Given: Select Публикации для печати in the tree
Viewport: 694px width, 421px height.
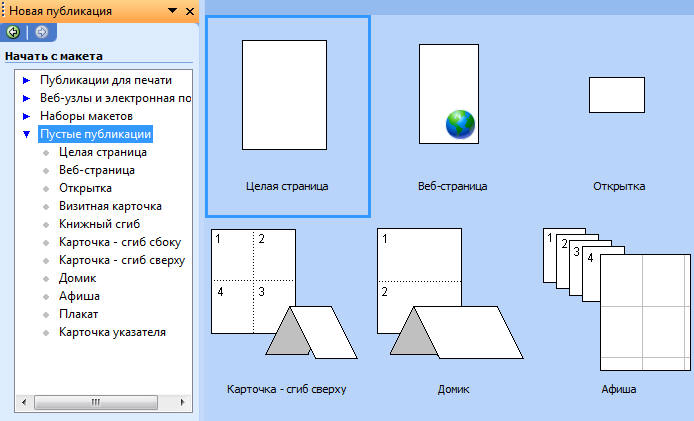Looking at the screenshot, I should pyautogui.click(x=106, y=80).
